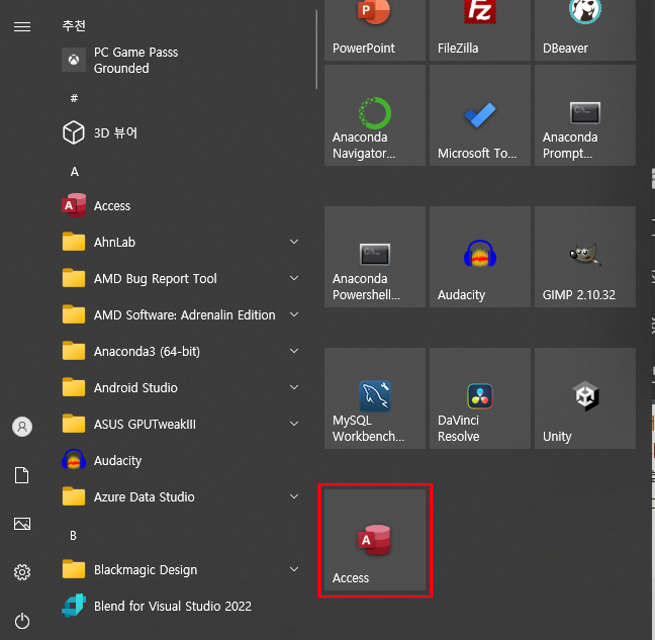This screenshot has height=643, width=655.
Task: Open the recommended PC Game Pass Grounded item
Action: (182, 60)
